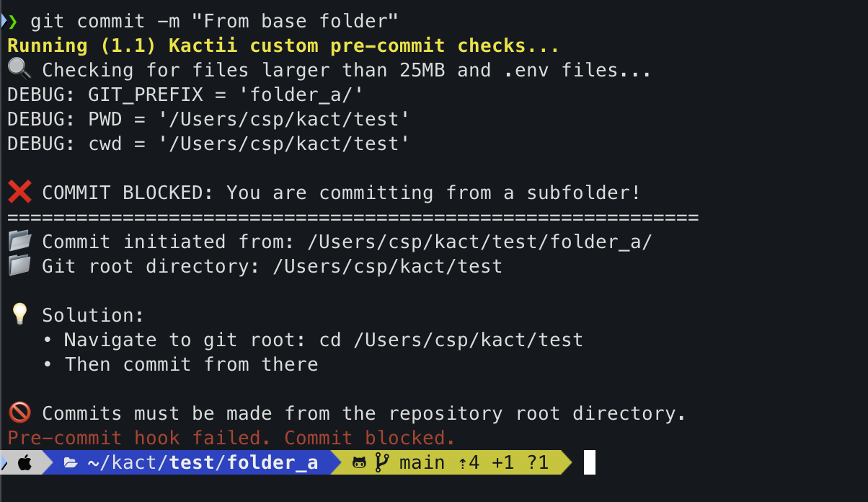Image resolution: width=868 pixels, height=502 pixels.
Task: Click the /Users/csp/kact/test/folder_a/ commit path
Action: click(x=479, y=242)
